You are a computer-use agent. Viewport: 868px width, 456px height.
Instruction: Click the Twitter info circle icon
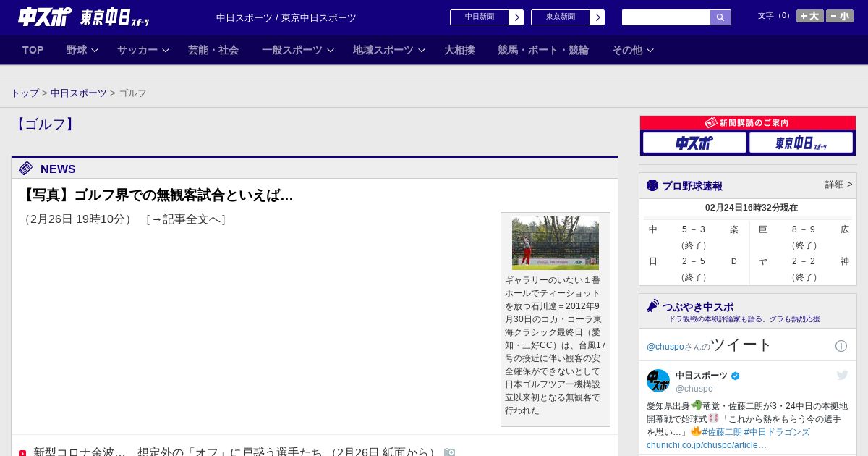pyautogui.click(x=841, y=346)
